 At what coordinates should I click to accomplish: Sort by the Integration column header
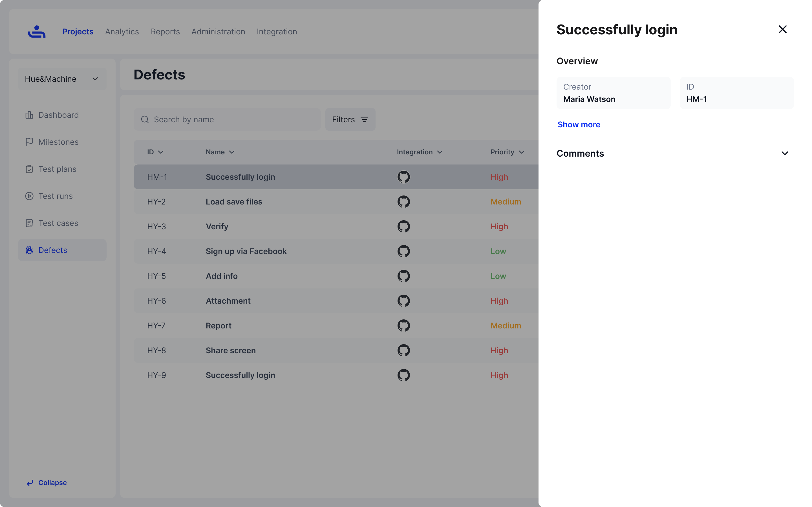pos(420,152)
